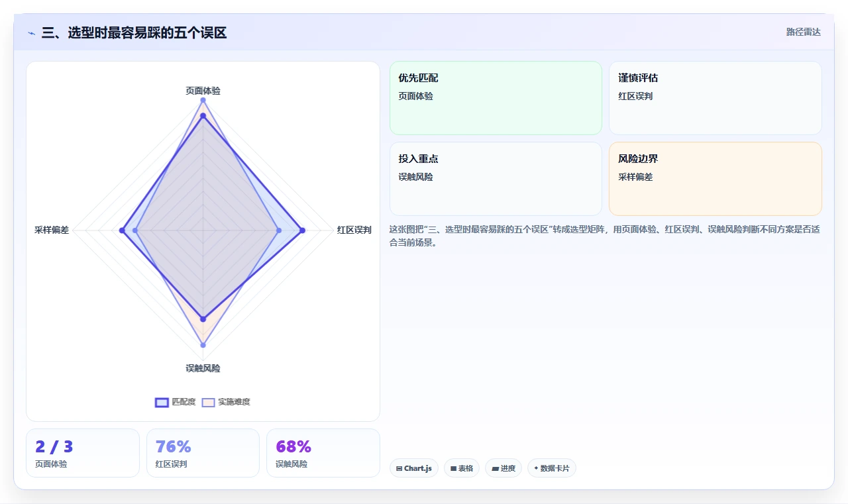Screen dimensions: 848x504
Task: Click the lighter 实施难度 data point on 误触风险 axis
Action: [203, 345]
